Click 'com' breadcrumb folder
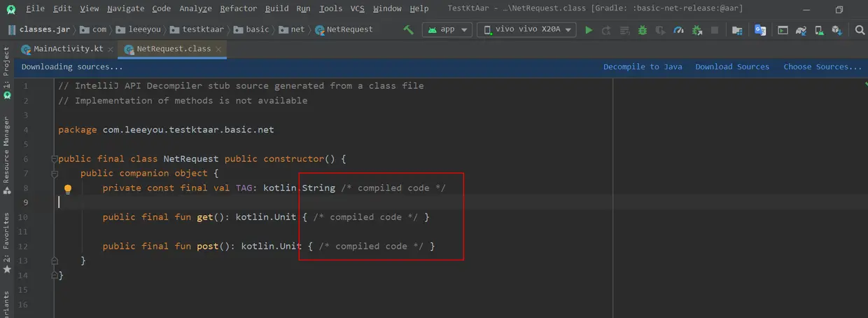This screenshot has width=868, height=318. [x=94, y=29]
